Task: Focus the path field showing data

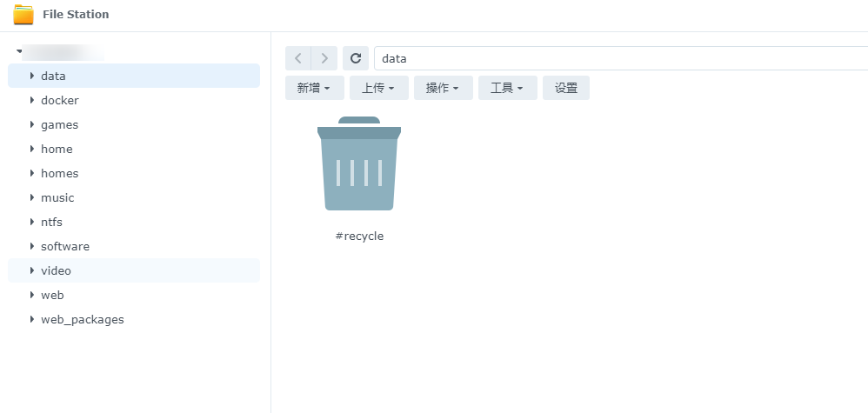Action: 621,58
